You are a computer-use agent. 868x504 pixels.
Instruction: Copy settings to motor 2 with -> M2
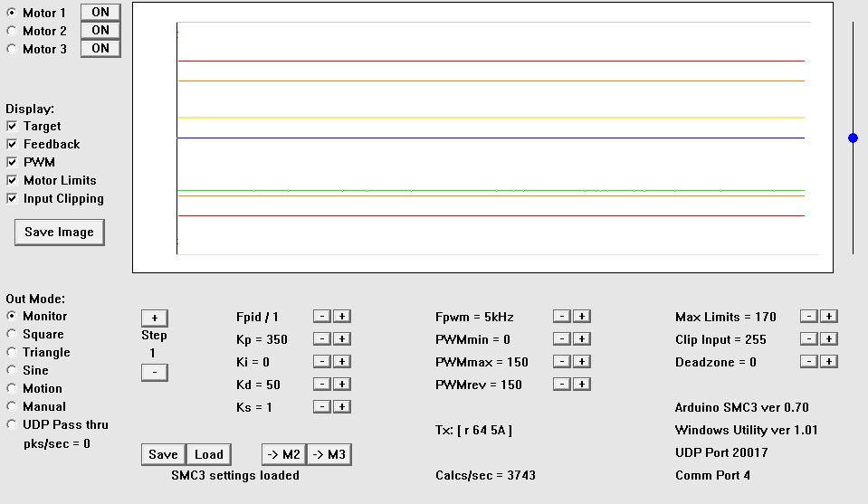click(283, 454)
